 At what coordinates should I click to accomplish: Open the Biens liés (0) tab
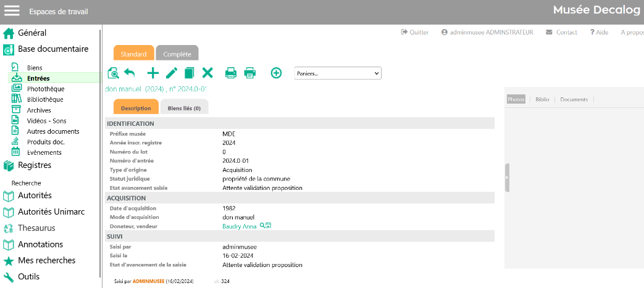tap(184, 109)
